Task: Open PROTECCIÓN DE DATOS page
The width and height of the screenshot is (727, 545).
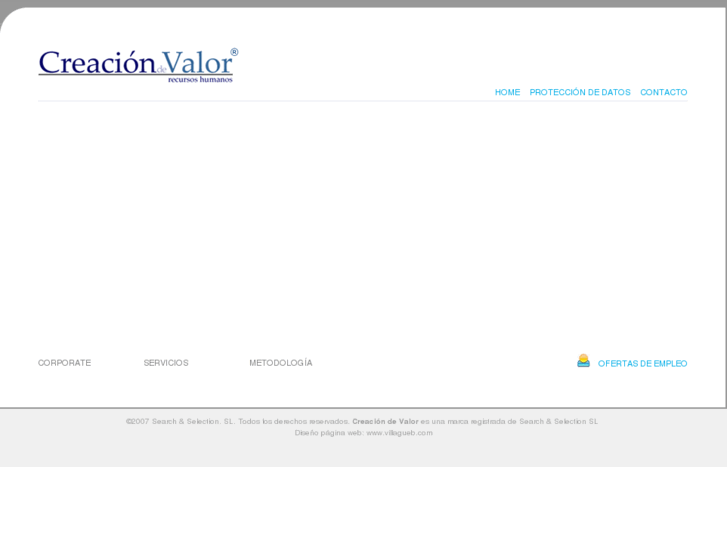Action: click(580, 92)
